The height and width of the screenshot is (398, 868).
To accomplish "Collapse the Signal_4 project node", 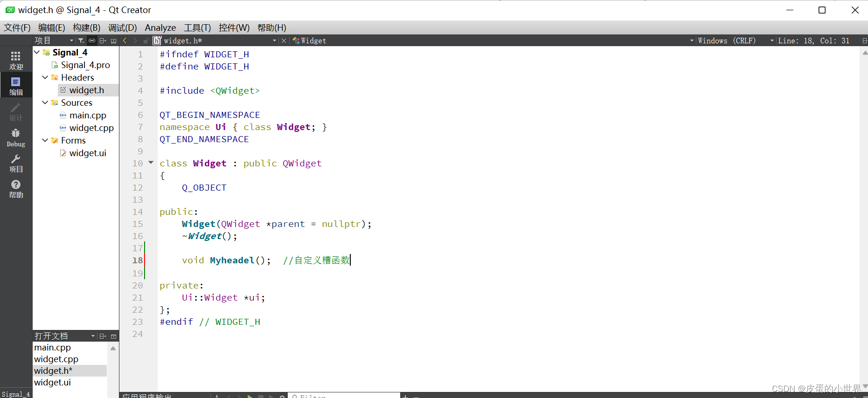I will pyautogui.click(x=37, y=52).
